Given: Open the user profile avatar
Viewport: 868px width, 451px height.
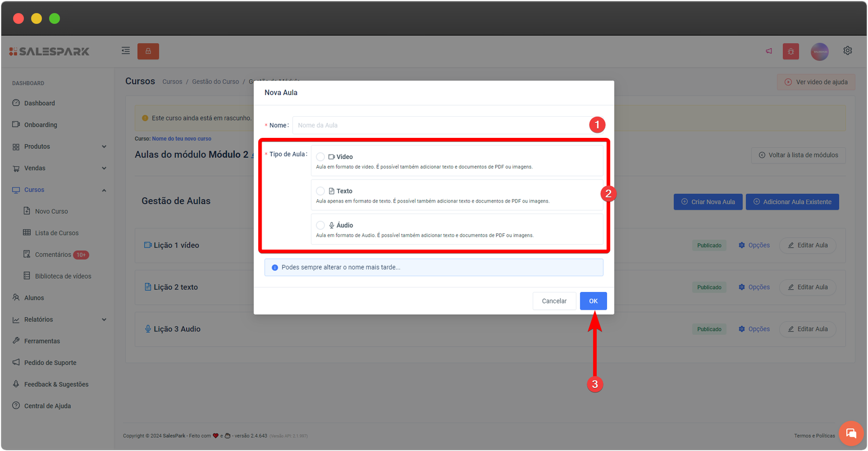Looking at the screenshot, I should point(819,52).
